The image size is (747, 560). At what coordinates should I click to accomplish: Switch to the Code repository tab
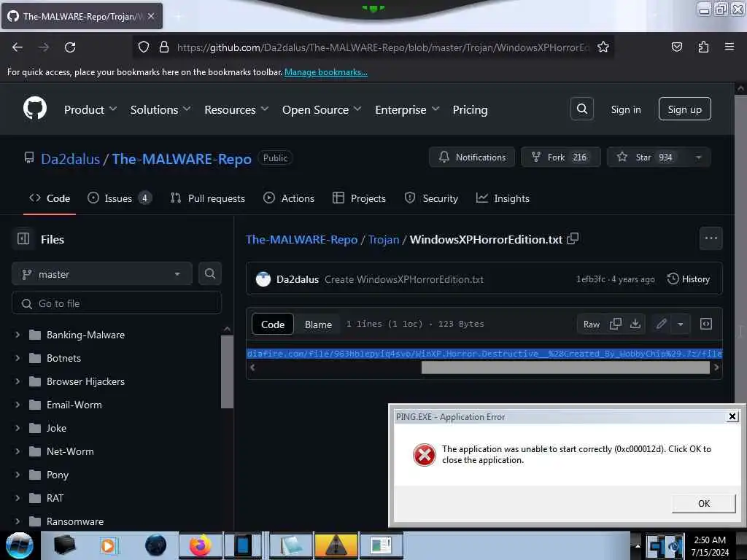coord(50,198)
